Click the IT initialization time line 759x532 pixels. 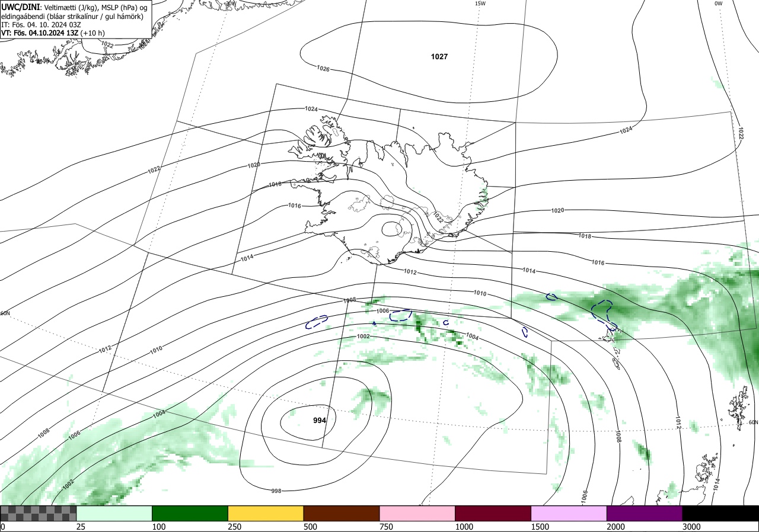click(x=40, y=25)
